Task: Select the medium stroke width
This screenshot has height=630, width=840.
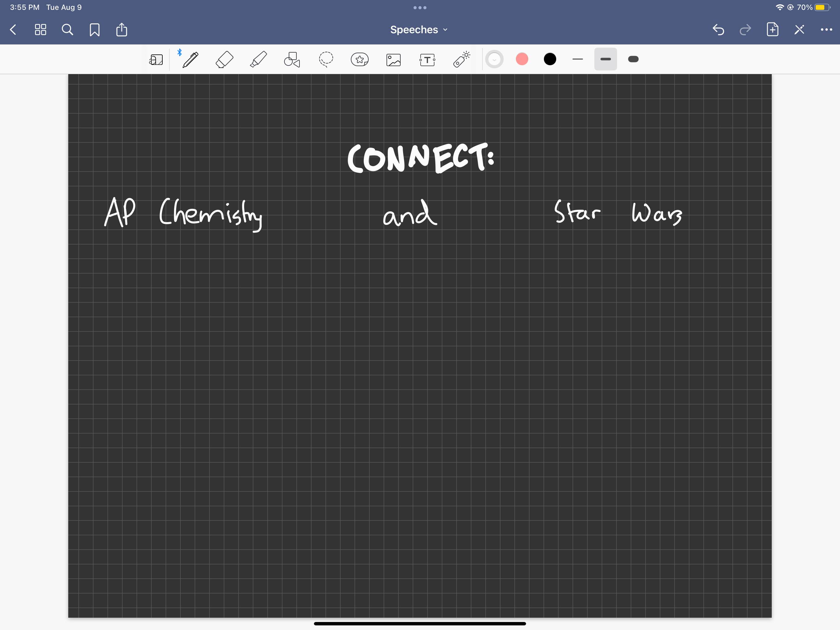Action: (605, 59)
